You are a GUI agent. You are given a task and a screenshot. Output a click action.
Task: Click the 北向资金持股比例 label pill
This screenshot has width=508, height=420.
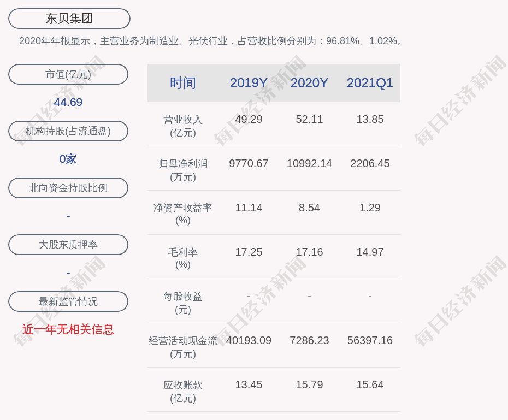pyautogui.click(x=68, y=188)
